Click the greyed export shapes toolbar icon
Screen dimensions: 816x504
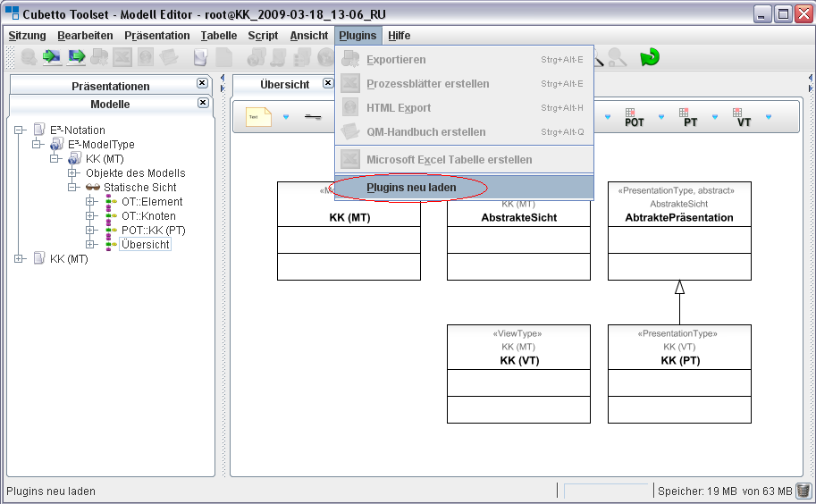click(99, 56)
